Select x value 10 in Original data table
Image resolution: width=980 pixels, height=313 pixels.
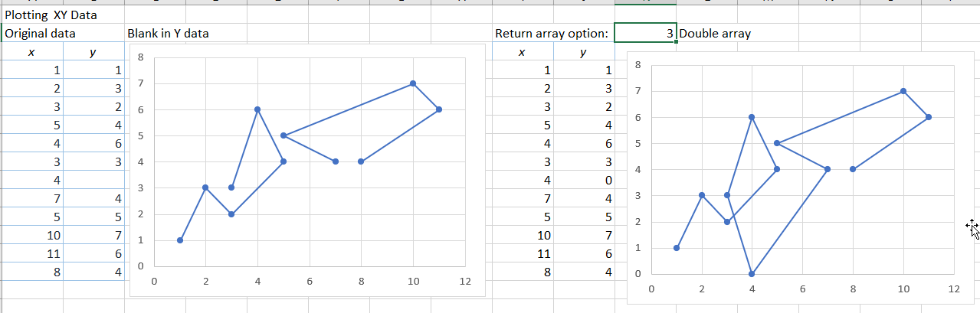(x=32, y=234)
